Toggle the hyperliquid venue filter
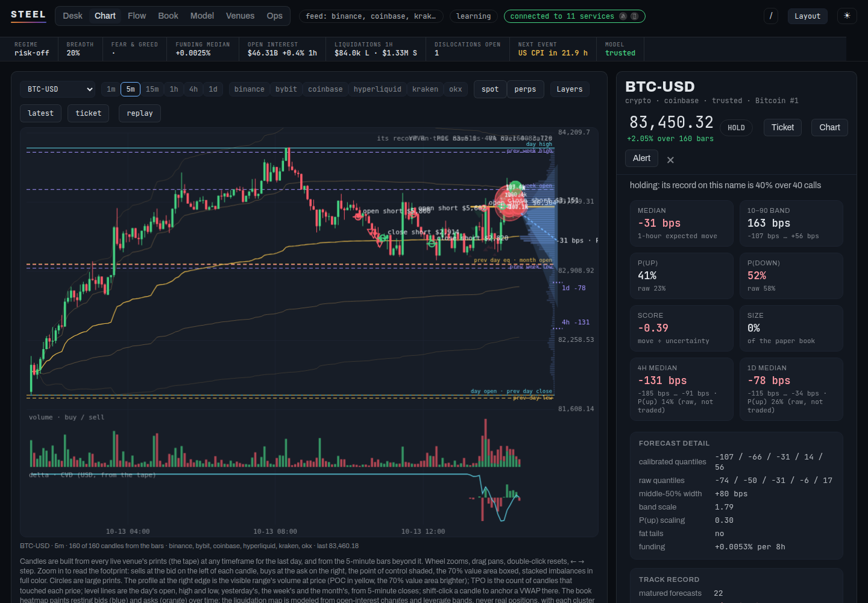868x603 pixels. click(x=377, y=89)
